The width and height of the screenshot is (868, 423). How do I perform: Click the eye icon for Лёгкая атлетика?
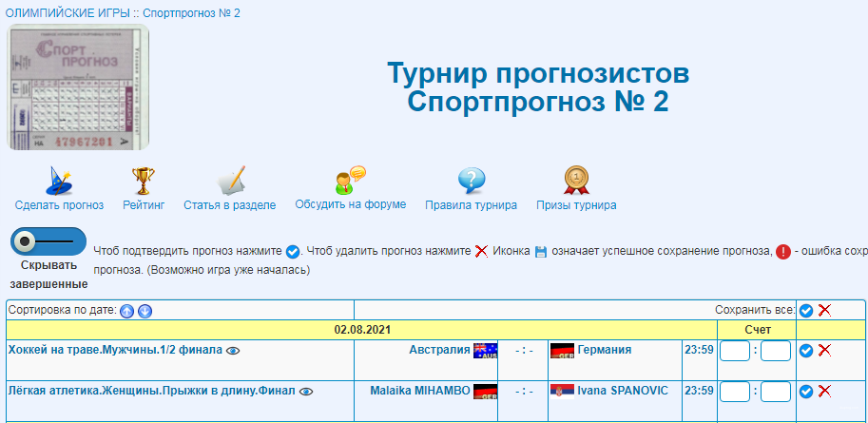tap(306, 392)
